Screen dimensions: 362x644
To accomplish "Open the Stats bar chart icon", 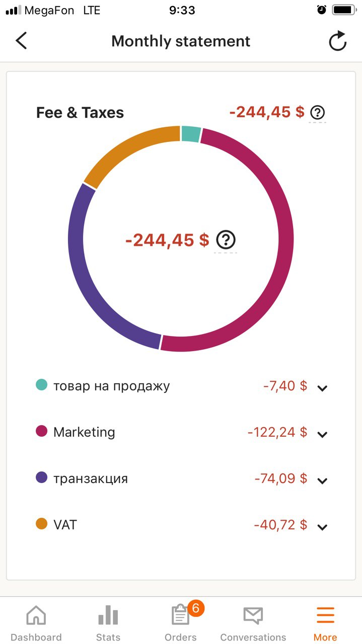I will [x=108, y=615].
